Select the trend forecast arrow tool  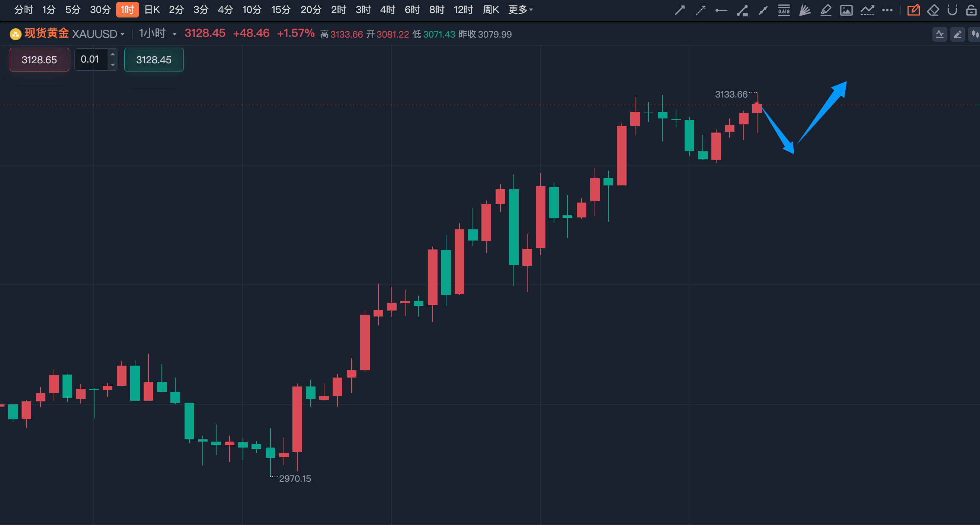point(867,10)
